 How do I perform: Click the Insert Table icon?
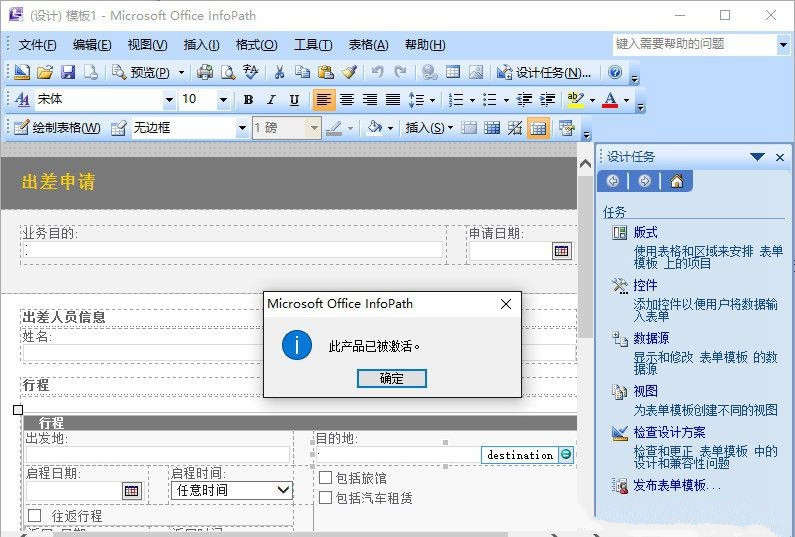(453, 73)
